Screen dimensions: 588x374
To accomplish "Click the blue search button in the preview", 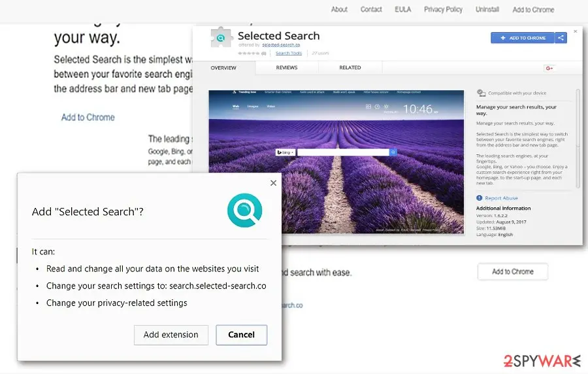I will (393, 152).
